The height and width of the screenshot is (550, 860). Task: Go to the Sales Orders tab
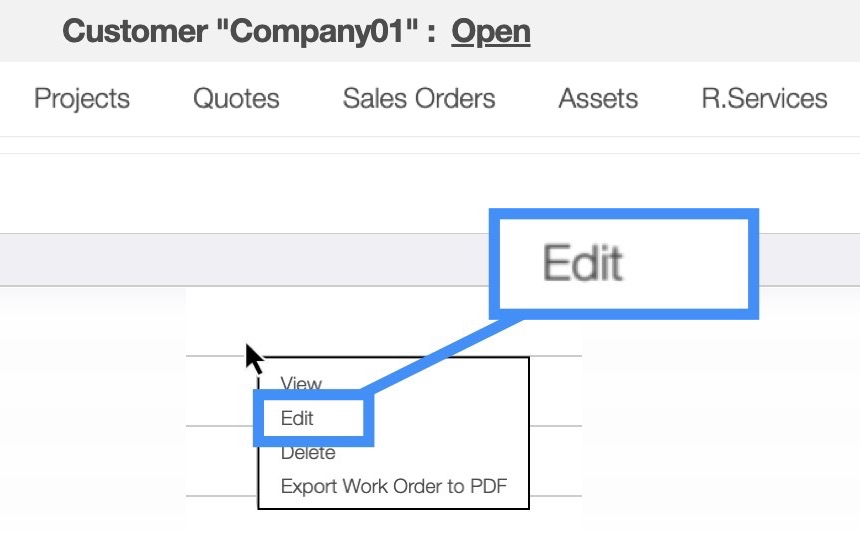(419, 98)
